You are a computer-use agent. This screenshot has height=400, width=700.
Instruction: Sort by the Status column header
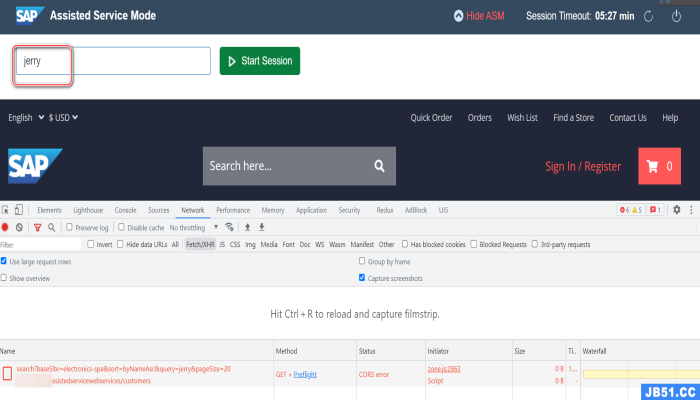coord(391,351)
